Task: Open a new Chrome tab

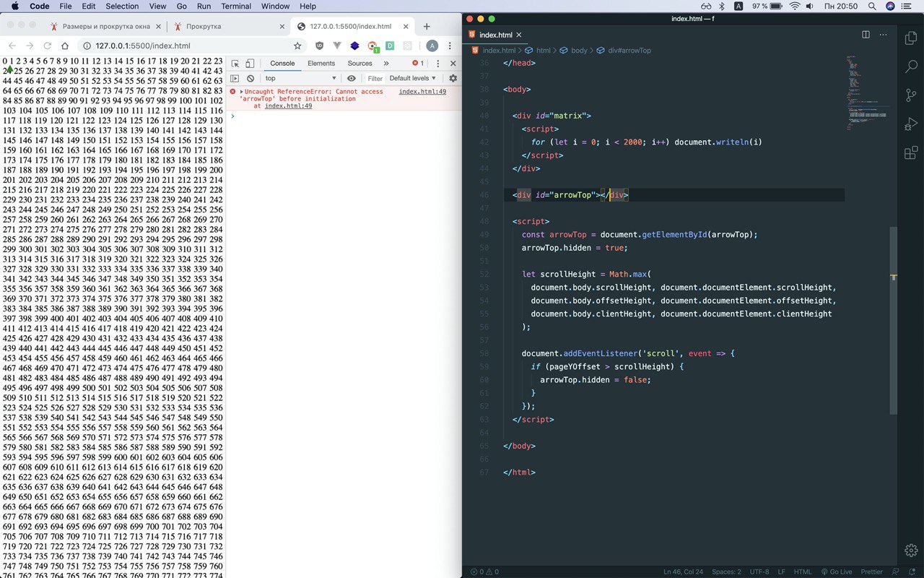Action: coord(427,27)
